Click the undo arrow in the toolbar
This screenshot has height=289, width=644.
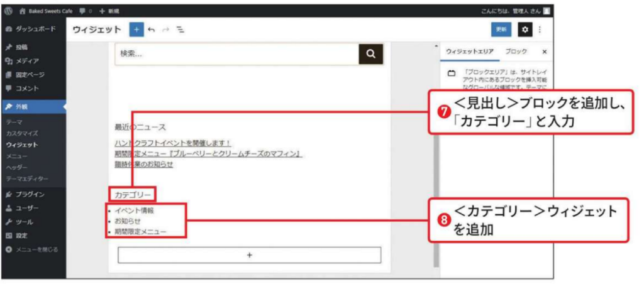(152, 30)
